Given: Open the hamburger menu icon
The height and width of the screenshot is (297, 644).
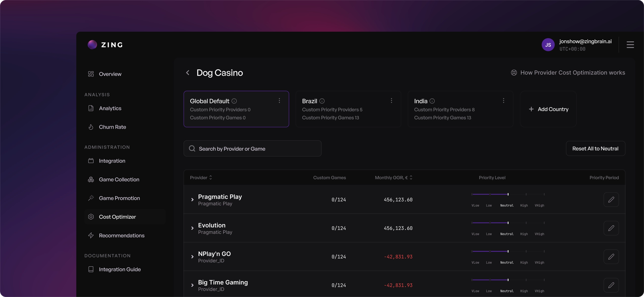Looking at the screenshot, I should click(x=630, y=45).
